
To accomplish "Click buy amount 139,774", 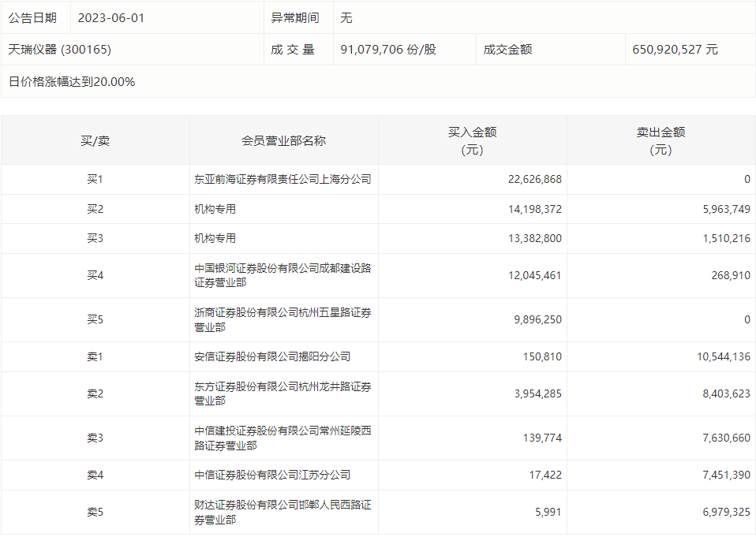I will tap(542, 438).
